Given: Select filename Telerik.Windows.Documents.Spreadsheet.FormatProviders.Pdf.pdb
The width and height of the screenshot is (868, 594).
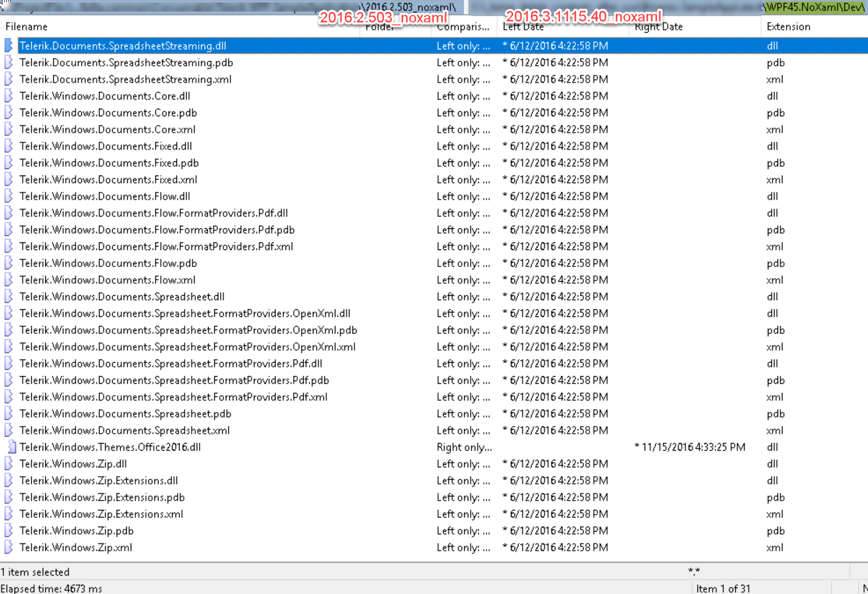Looking at the screenshot, I should click(175, 380).
